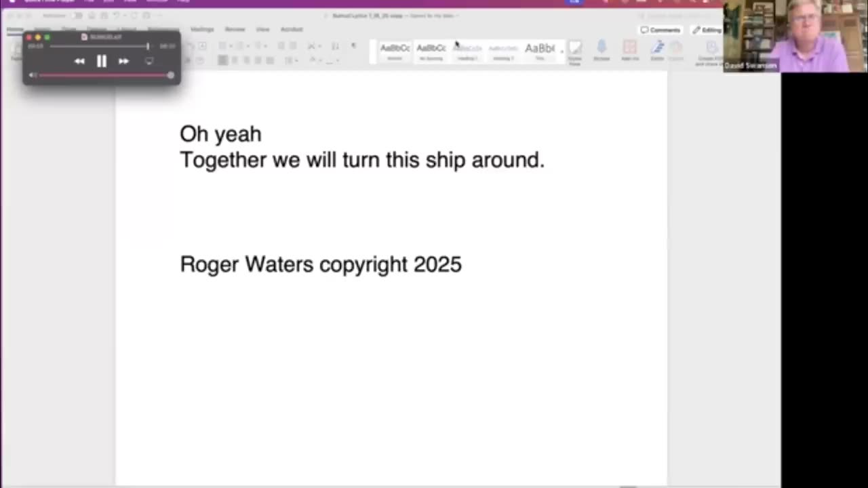Click the Shading paint bucket icon
868x488 pixels.
click(x=312, y=60)
